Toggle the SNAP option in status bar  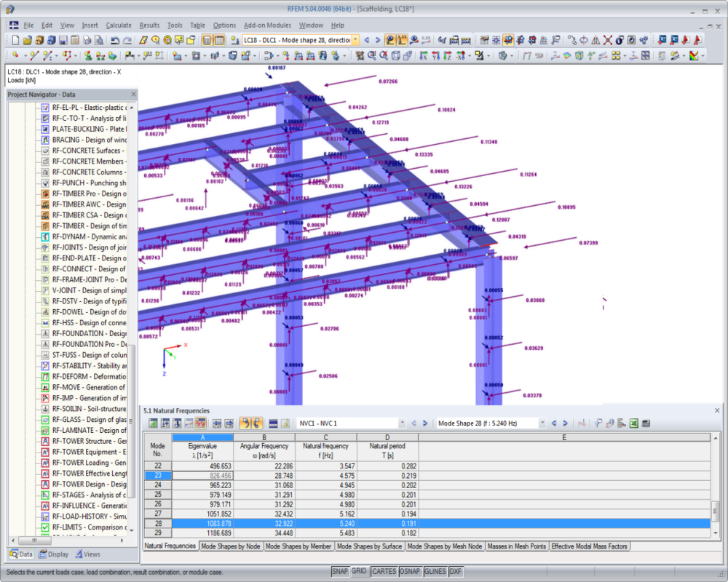pyautogui.click(x=340, y=572)
